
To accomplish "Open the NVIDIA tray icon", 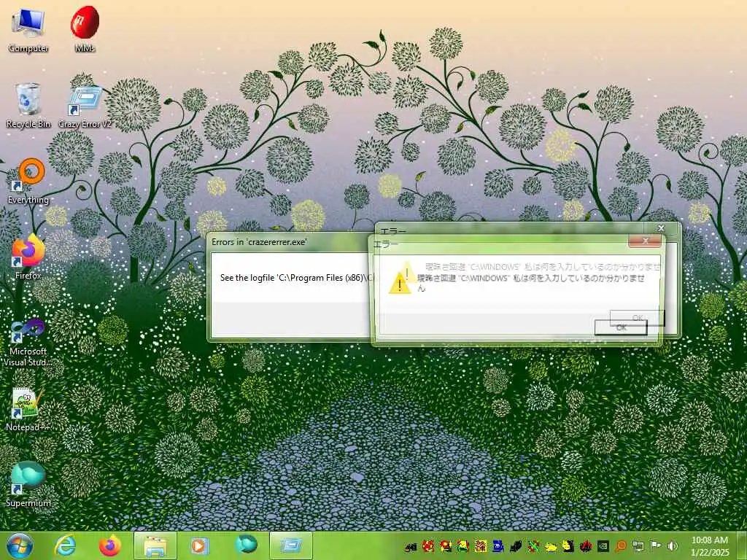I will click(603, 546).
